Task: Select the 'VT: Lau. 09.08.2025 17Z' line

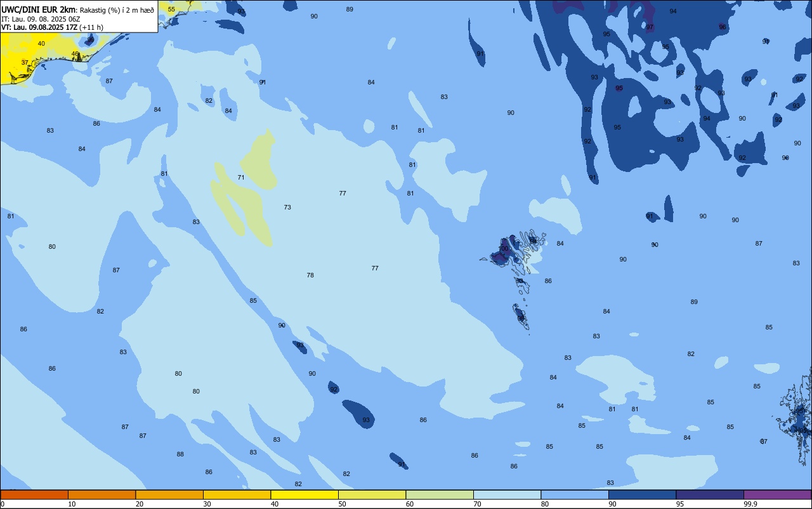Action: [39, 27]
